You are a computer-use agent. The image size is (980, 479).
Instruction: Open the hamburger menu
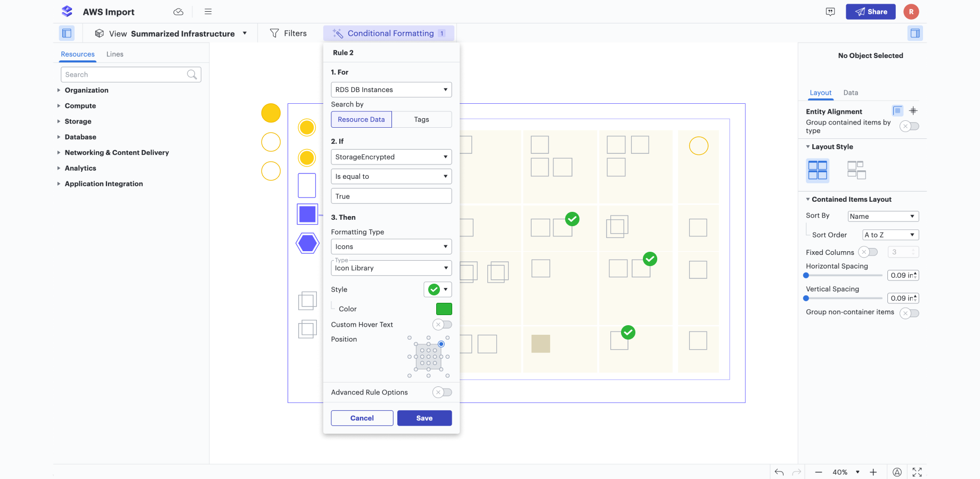pyautogui.click(x=208, y=12)
